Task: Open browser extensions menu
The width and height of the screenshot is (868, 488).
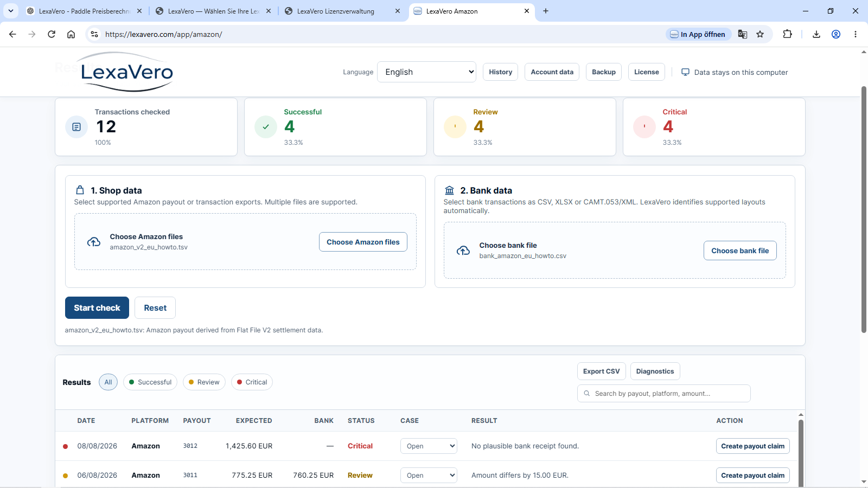Action: coord(787,34)
